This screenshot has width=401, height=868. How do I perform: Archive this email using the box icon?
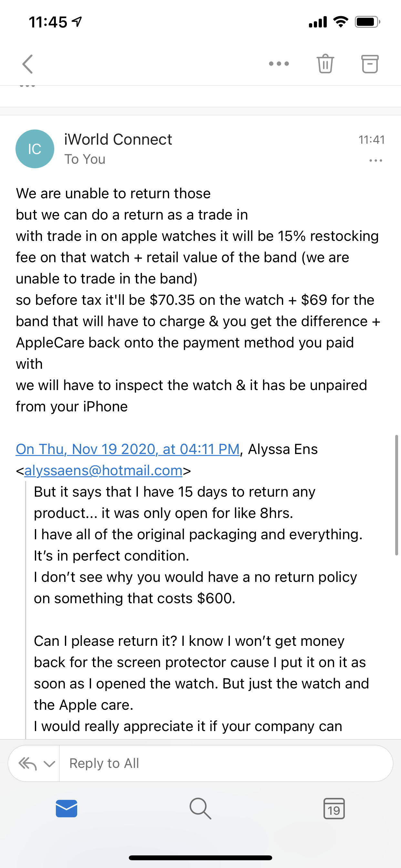370,64
